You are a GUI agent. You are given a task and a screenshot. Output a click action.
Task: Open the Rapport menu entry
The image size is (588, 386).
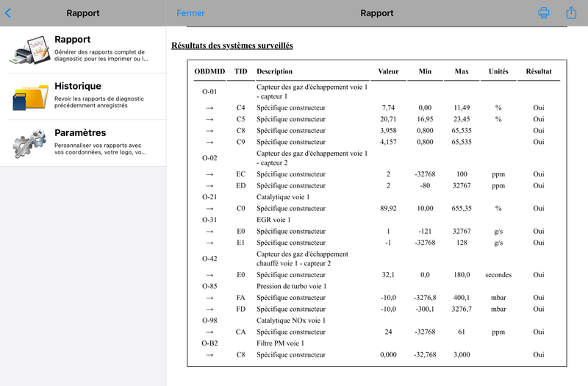(83, 50)
